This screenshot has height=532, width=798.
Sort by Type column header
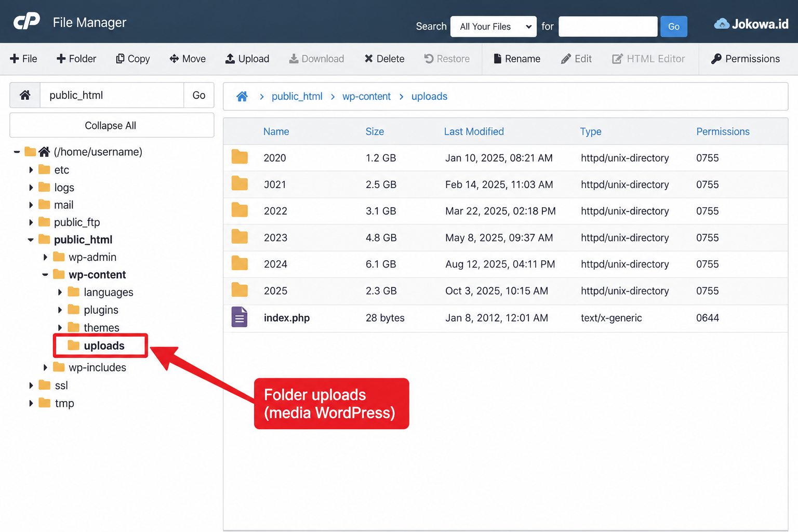pyautogui.click(x=591, y=131)
